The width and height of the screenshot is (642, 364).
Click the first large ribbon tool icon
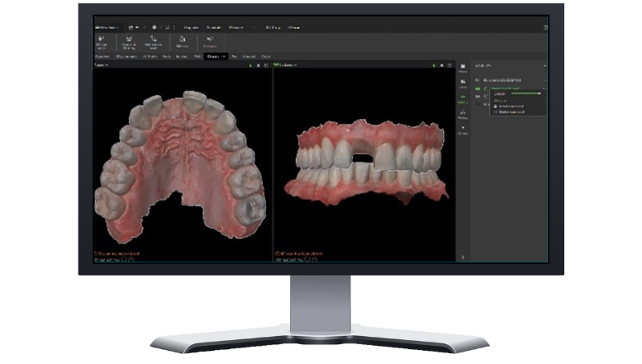click(102, 42)
